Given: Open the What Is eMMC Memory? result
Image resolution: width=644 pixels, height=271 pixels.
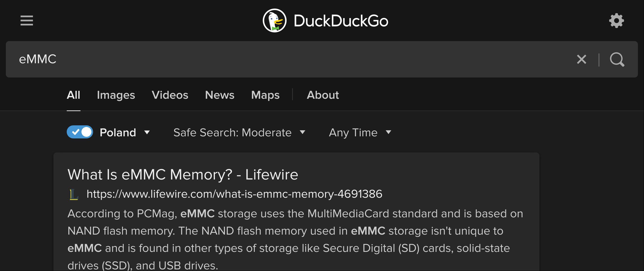Looking at the screenshot, I should click(182, 174).
